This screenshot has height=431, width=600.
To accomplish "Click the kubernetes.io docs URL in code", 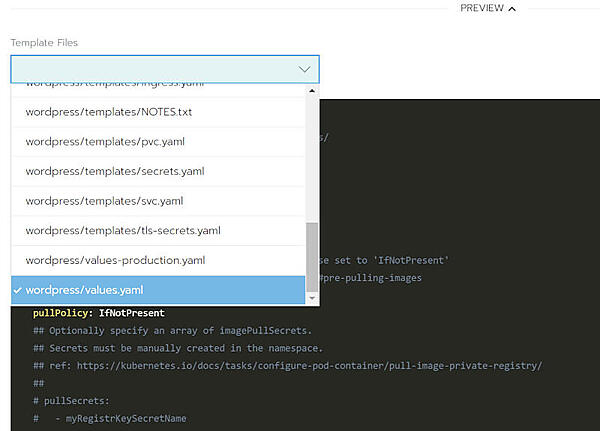I will 322,365.
